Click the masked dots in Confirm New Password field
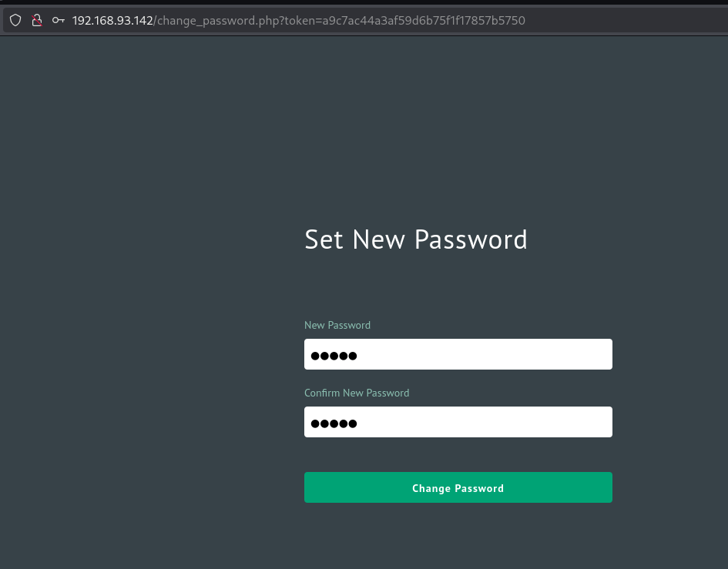This screenshot has height=569, width=728. pyautogui.click(x=334, y=423)
